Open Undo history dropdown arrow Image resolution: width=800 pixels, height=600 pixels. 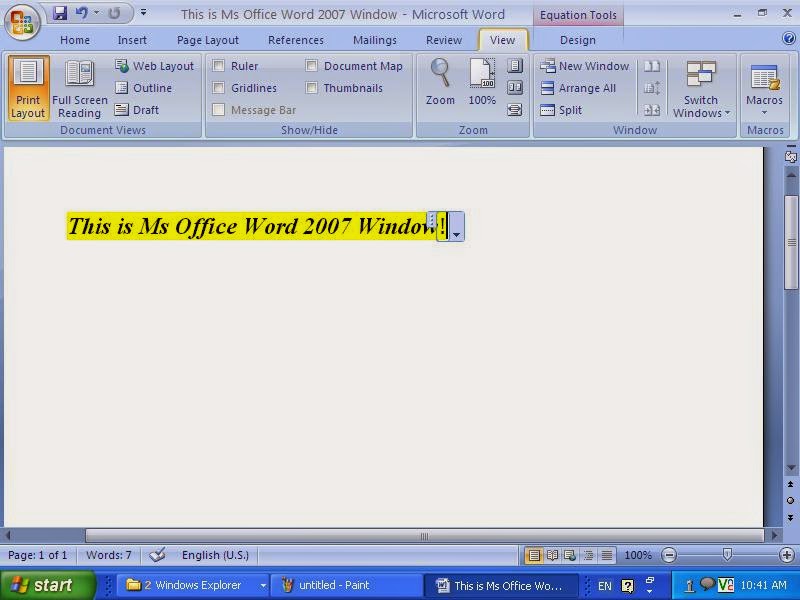pyautogui.click(x=96, y=13)
